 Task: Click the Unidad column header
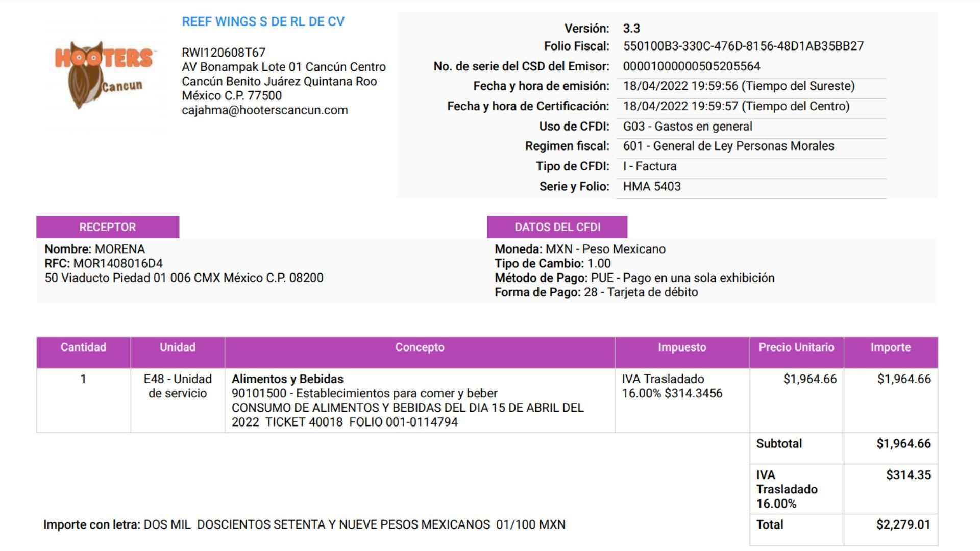pyautogui.click(x=177, y=347)
